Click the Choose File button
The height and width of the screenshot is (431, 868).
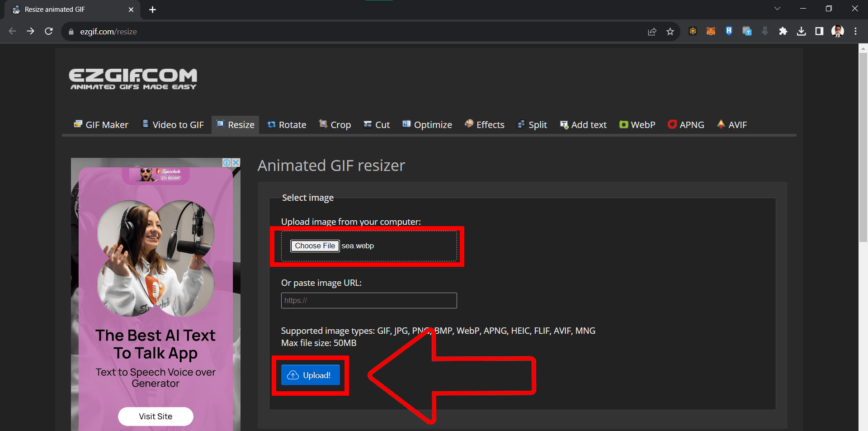point(315,246)
